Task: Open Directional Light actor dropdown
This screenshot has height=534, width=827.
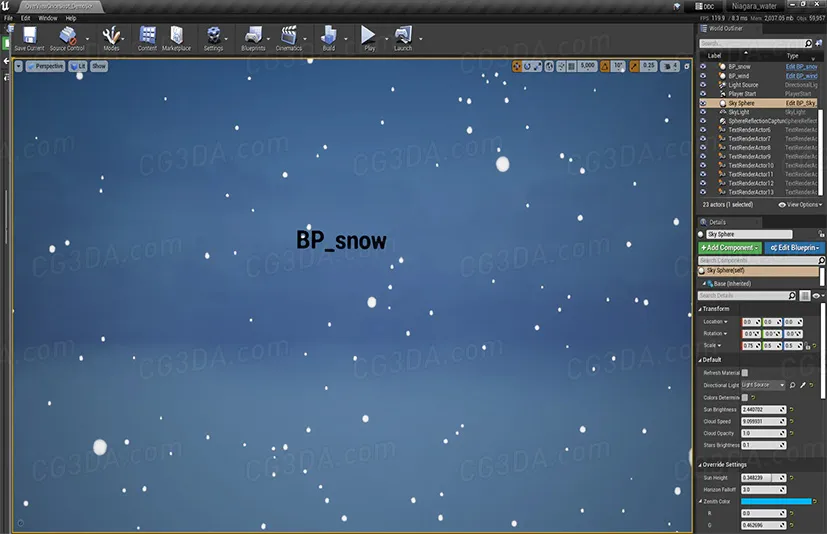Action: (763, 385)
